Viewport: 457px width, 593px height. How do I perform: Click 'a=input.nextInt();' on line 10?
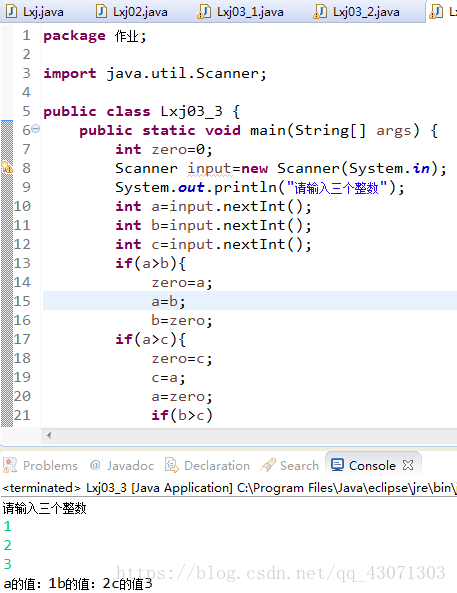click(x=232, y=206)
